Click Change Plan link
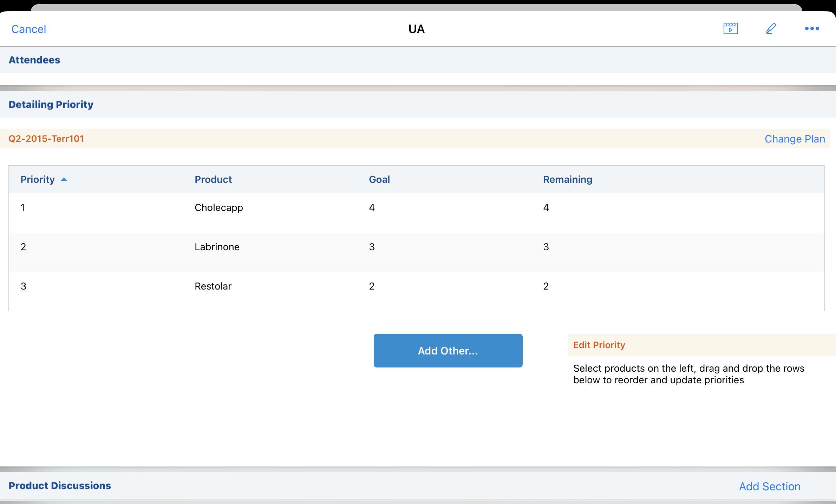 tap(795, 139)
